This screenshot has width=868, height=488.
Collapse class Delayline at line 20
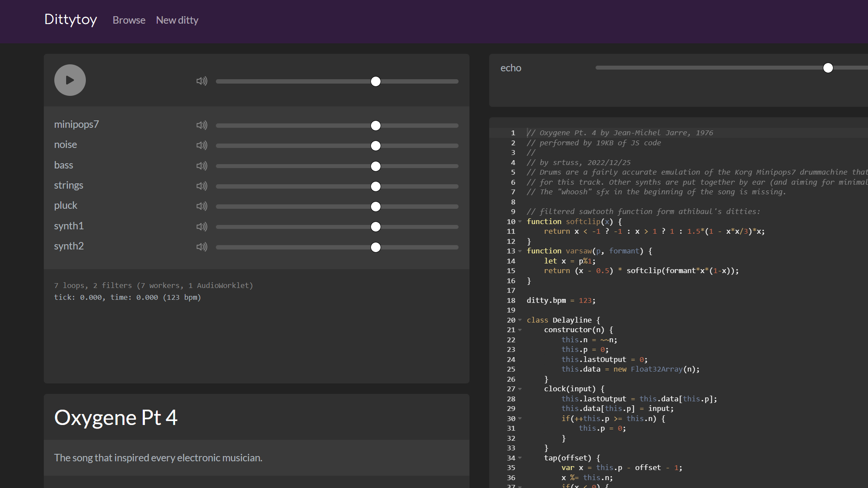coord(520,320)
